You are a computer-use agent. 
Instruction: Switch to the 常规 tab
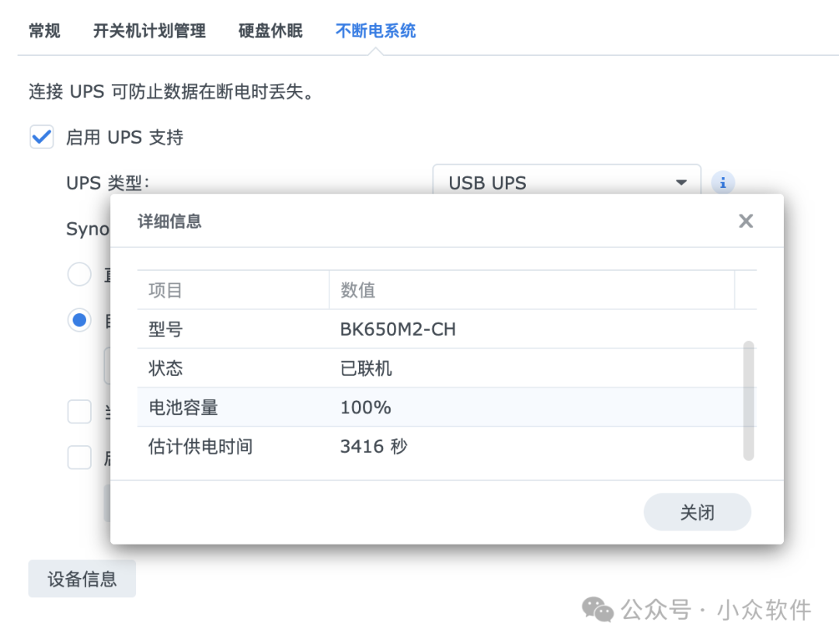pyautogui.click(x=44, y=30)
